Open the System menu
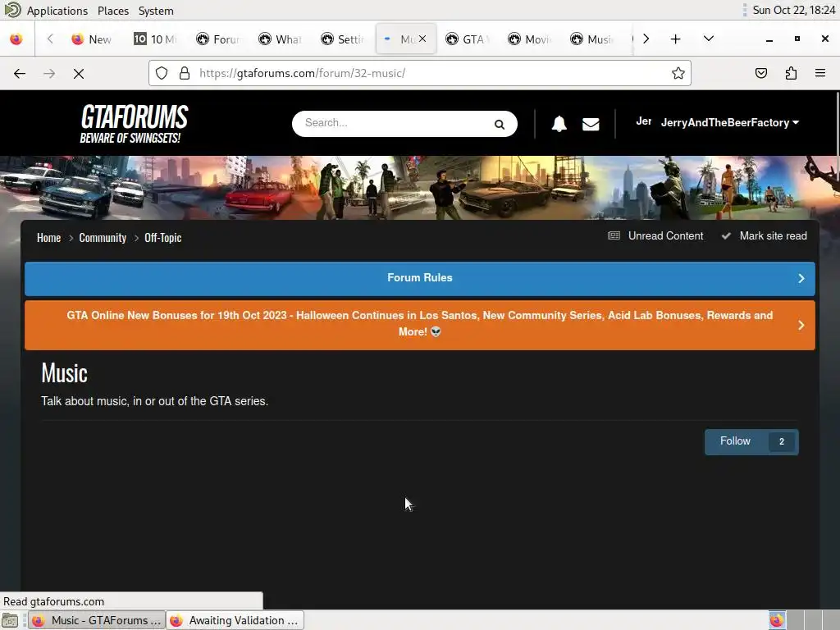The image size is (840, 630). tap(156, 11)
